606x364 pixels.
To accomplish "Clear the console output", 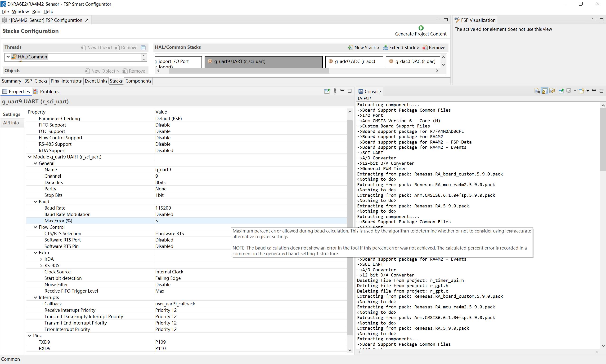I will [x=537, y=91].
